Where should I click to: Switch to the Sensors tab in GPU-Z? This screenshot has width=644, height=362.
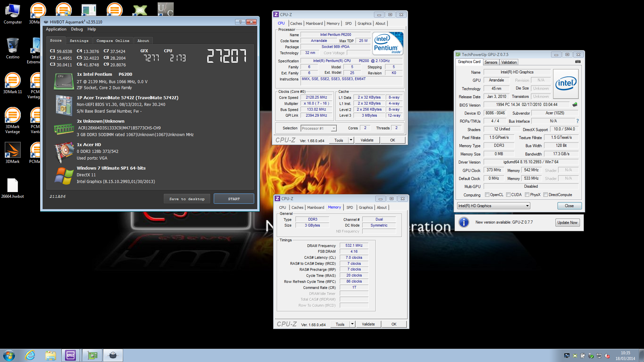click(491, 62)
